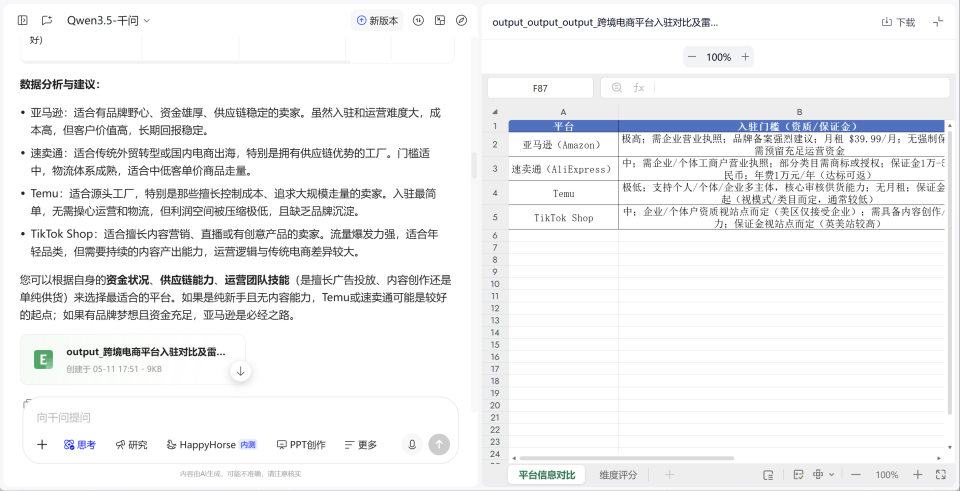This screenshot has height=491, width=960.
Task: Click the checkmark review icon in the status bar
Action: click(798, 474)
